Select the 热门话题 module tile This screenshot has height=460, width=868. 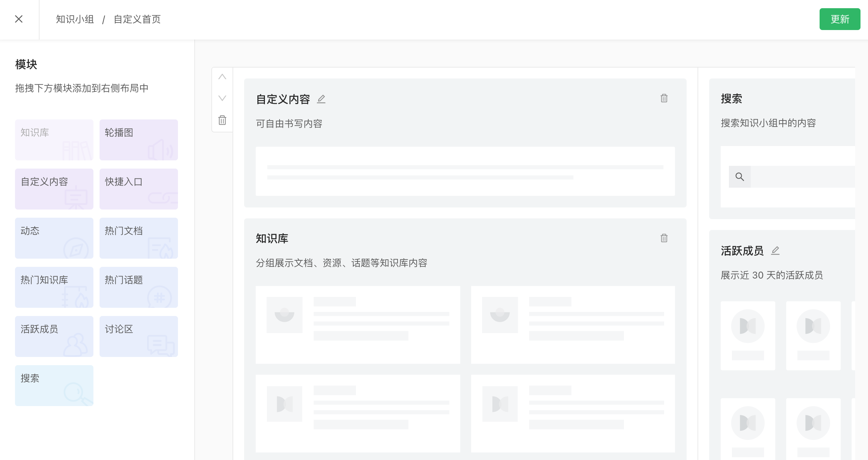[x=138, y=287]
